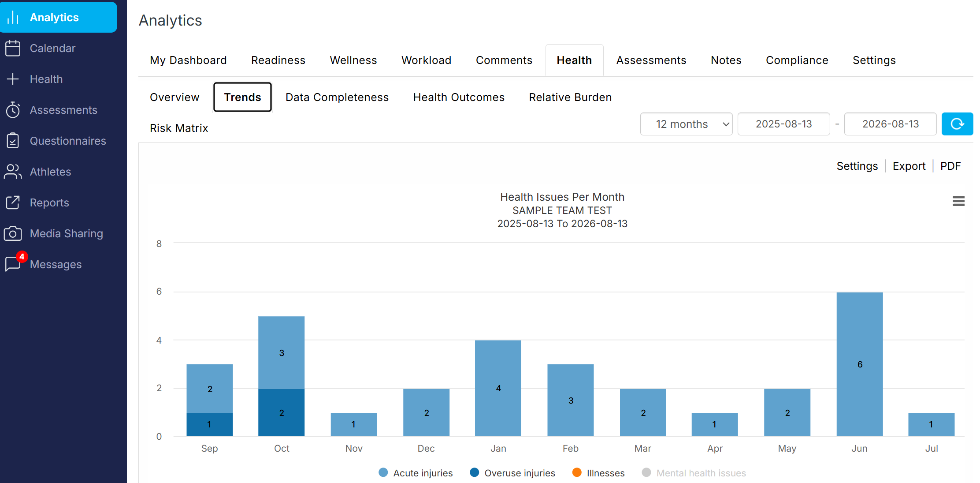Click the blue refresh date range button
Screen dimensions: 980x483
click(x=957, y=124)
